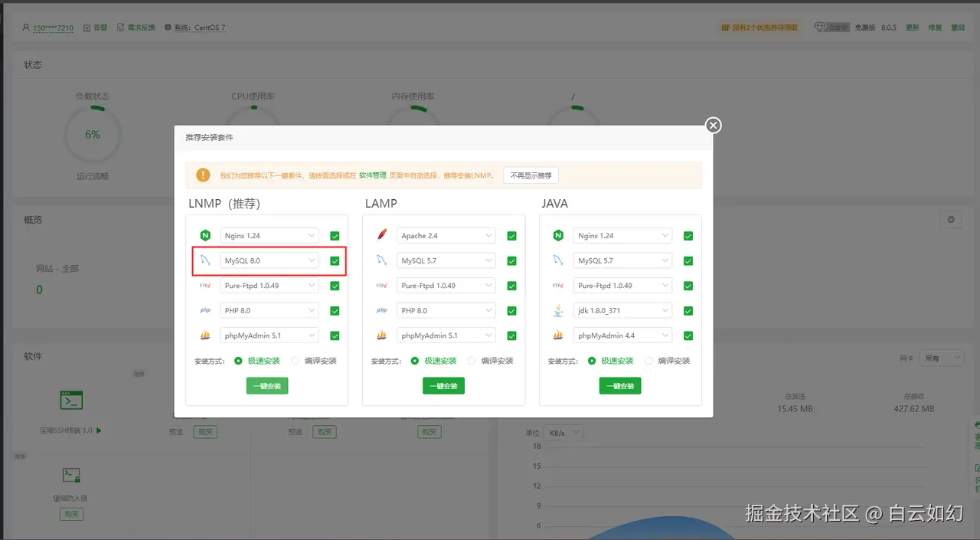
Task: Click the 宝塔SSH终端 terminal icon
Action: [72, 400]
